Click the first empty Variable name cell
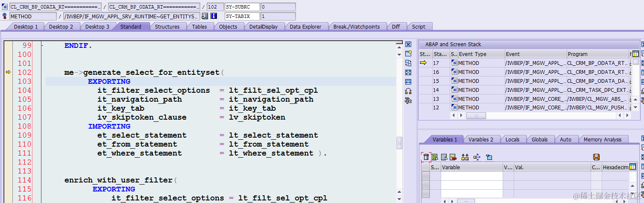This screenshot has height=203, width=644. pyautogui.click(x=472, y=176)
